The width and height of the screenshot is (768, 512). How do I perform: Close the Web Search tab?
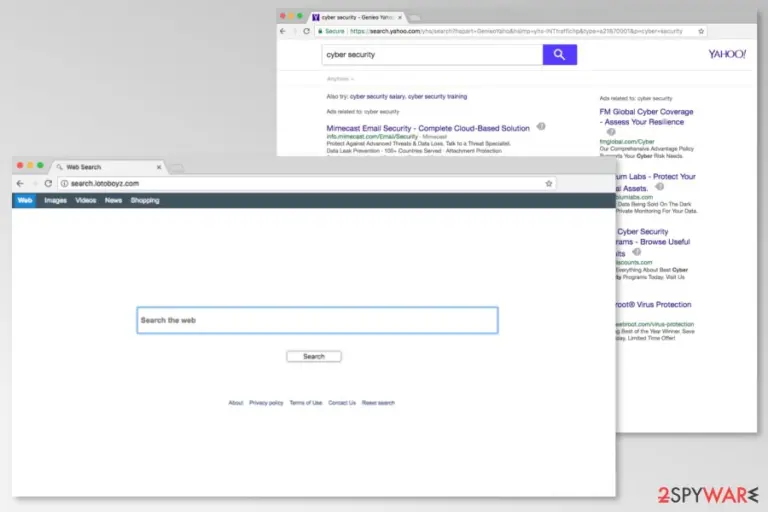tap(159, 167)
